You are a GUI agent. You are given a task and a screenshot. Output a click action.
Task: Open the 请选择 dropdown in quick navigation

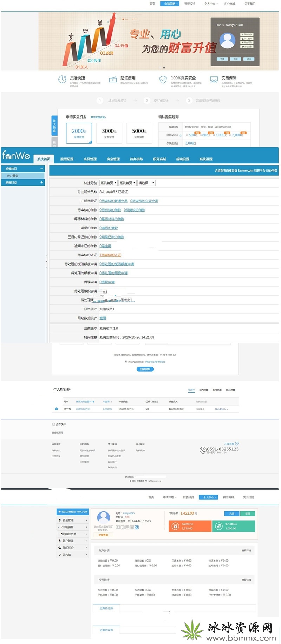(x=146, y=183)
